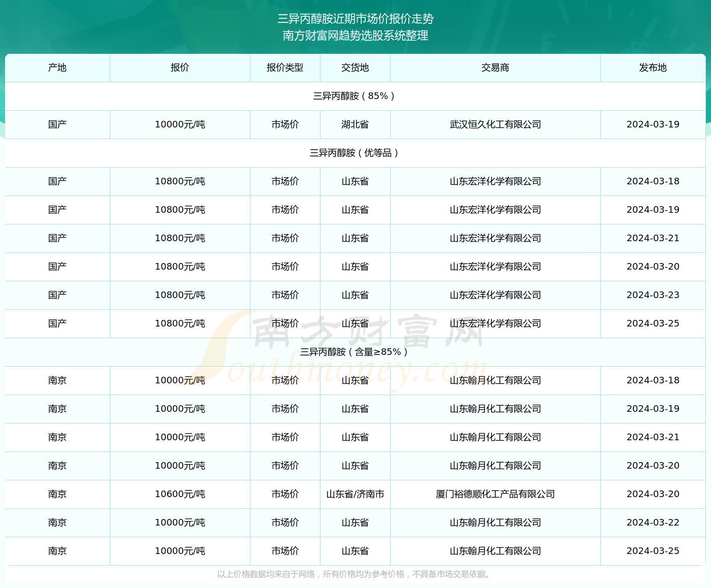Click 10800元/吨 in the 2024-03-23 row
Screen dimensions: 711x588
pos(180,295)
